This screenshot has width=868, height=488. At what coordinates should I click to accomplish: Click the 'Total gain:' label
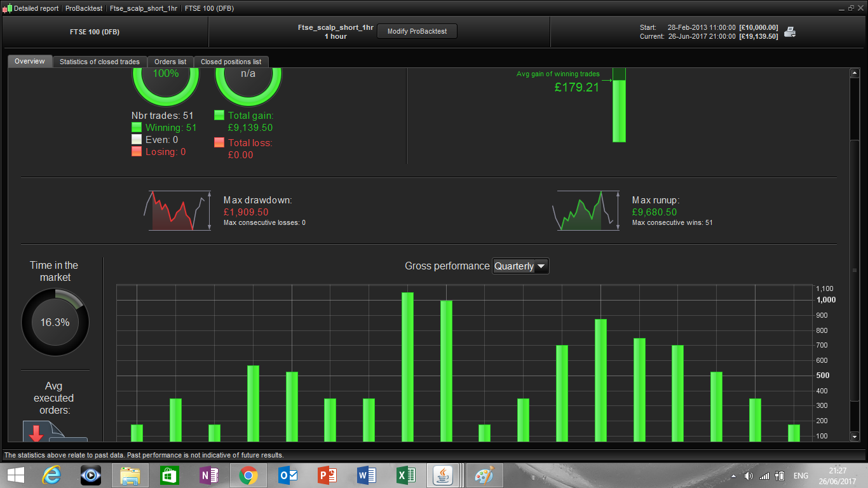[251, 116]
